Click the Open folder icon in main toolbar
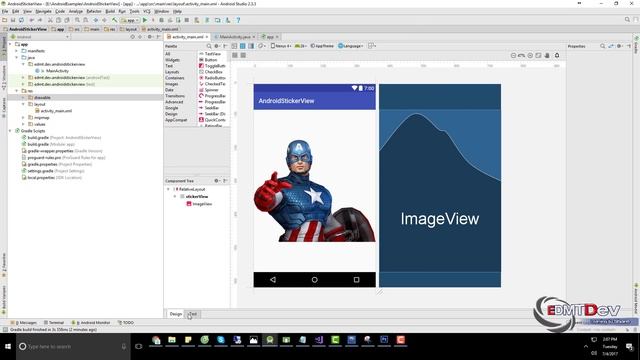Viewport: 640px width, 360px height. pyautogui.click(x=4, y=20)
